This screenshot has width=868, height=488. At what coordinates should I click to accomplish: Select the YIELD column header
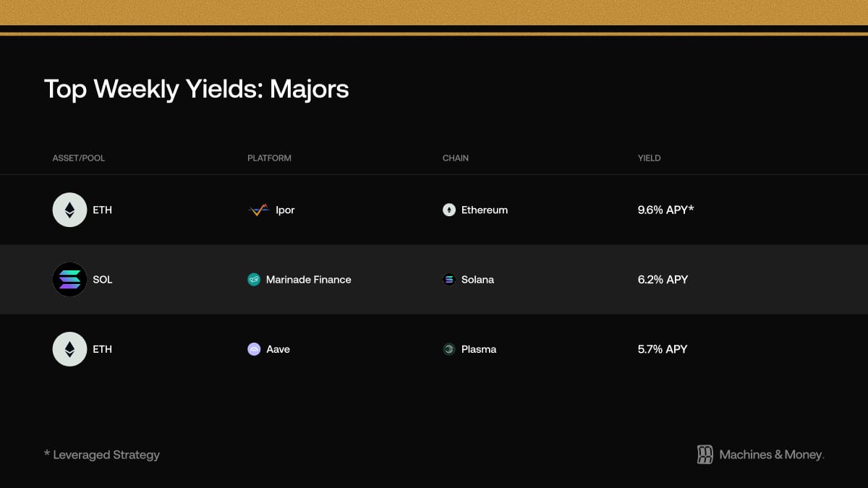650,158
